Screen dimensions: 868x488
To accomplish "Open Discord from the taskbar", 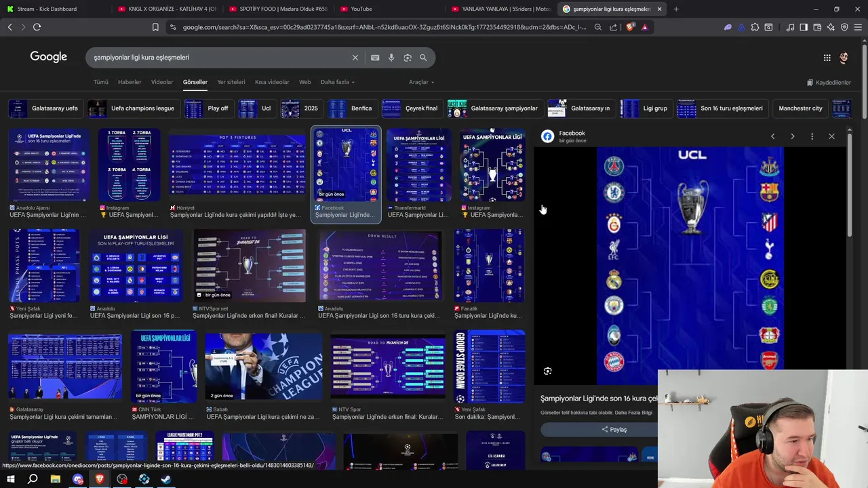I will click(78, 479).
